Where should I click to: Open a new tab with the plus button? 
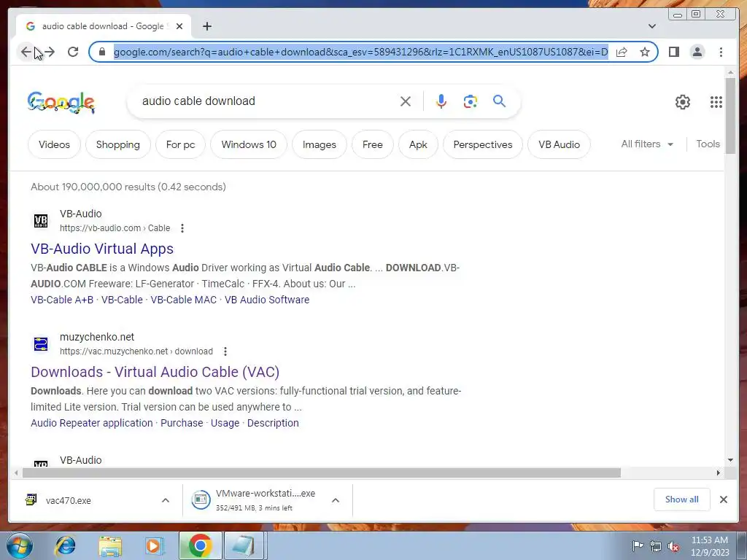click(206, 26)
